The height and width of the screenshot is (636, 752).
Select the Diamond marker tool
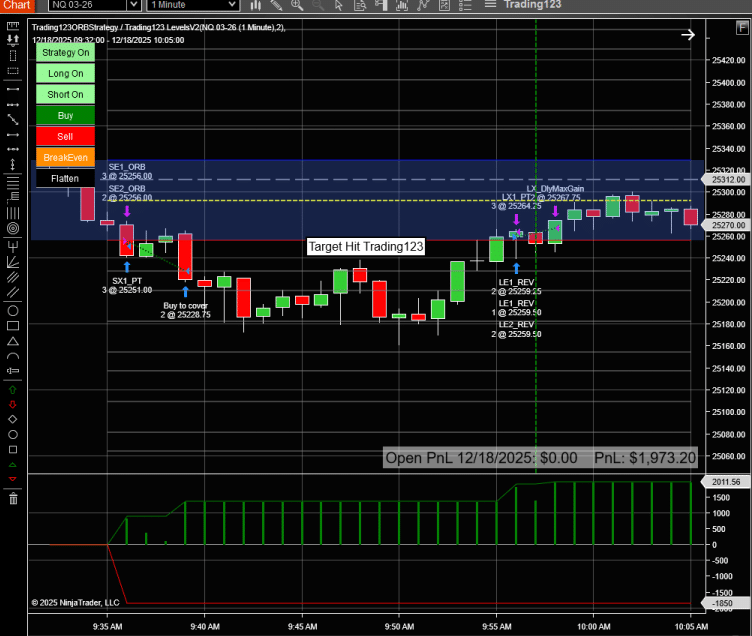(13, 419)
